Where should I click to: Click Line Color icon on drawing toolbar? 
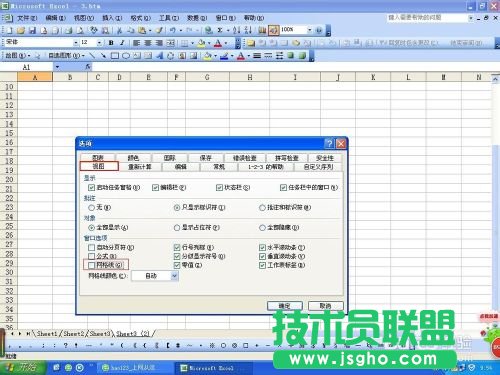click(x=224, y=56)
